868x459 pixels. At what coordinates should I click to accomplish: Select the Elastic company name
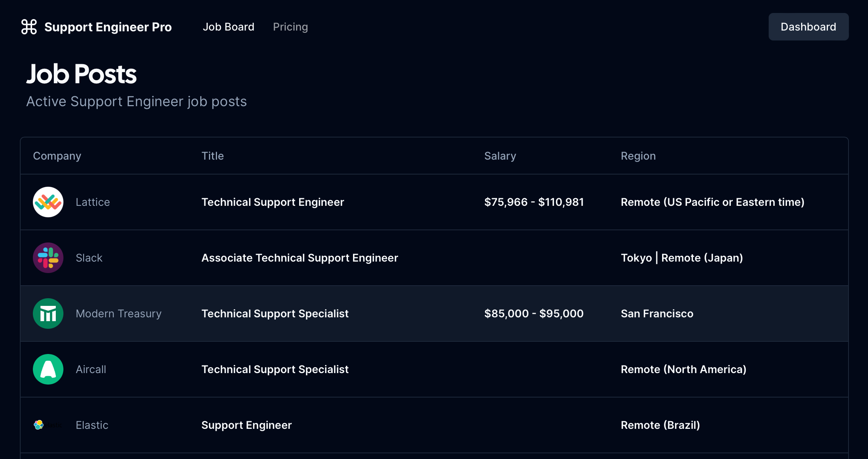(x=92, y=425)
